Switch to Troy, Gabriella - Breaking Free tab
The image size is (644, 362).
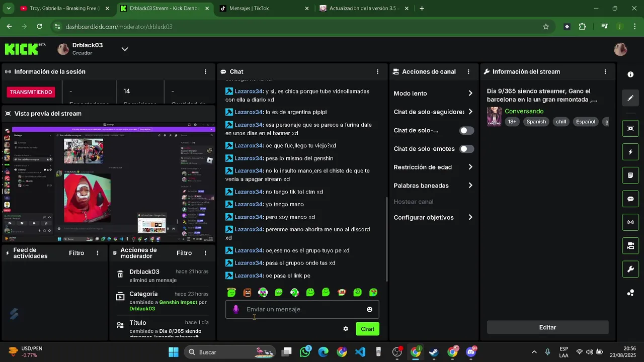click(x=63, y=9)
